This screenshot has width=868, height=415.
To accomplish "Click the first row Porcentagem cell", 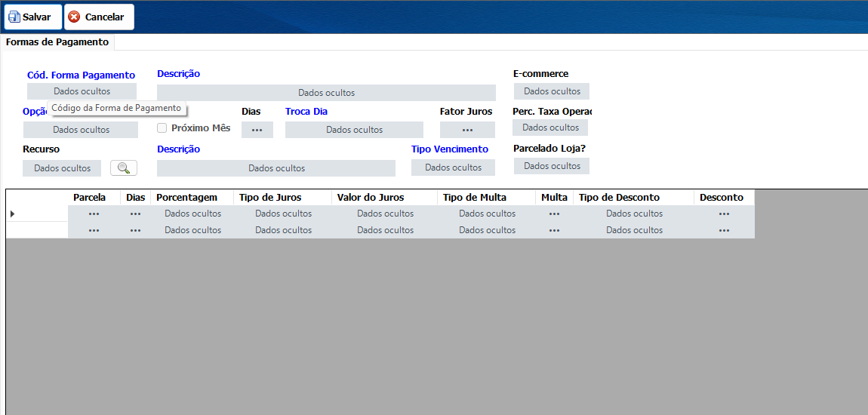I will [x=192, y=214].
